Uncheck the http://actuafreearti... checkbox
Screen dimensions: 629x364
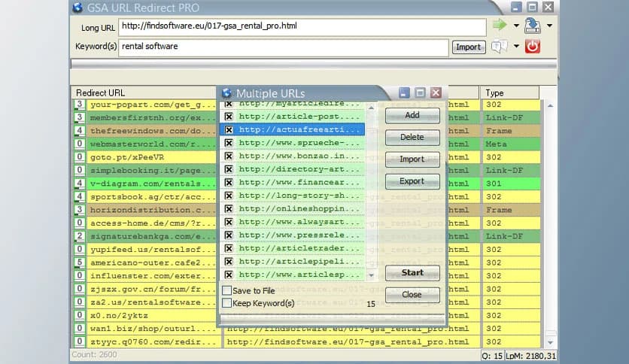pos(229,130)
